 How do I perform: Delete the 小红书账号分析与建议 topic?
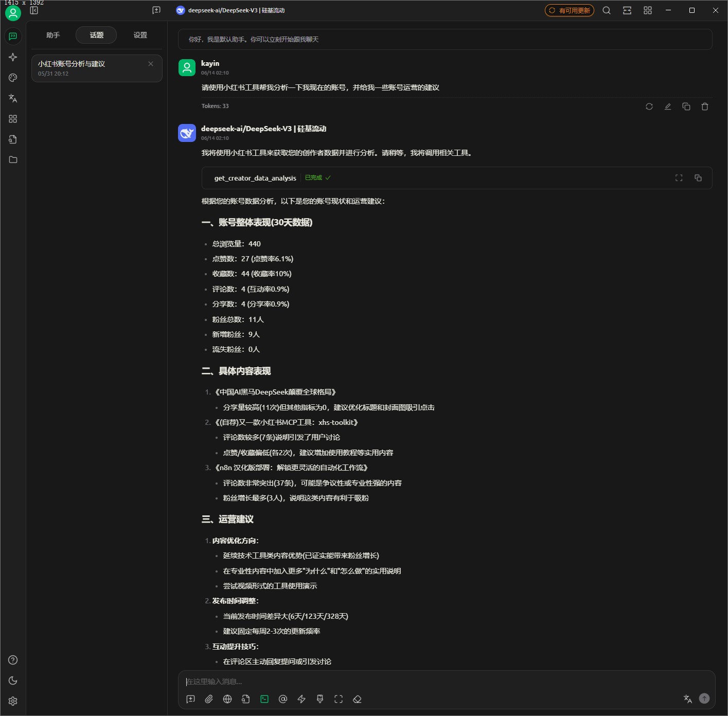[x=151, y=64]
